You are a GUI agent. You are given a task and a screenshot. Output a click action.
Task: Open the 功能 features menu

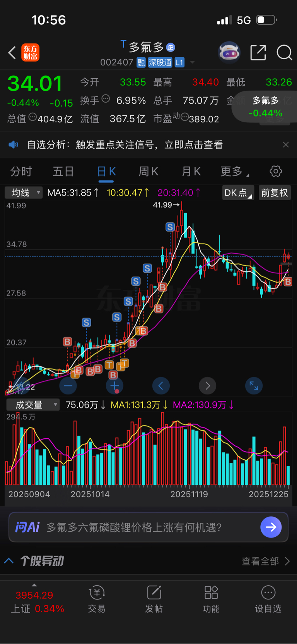click(x=211, y=599)
